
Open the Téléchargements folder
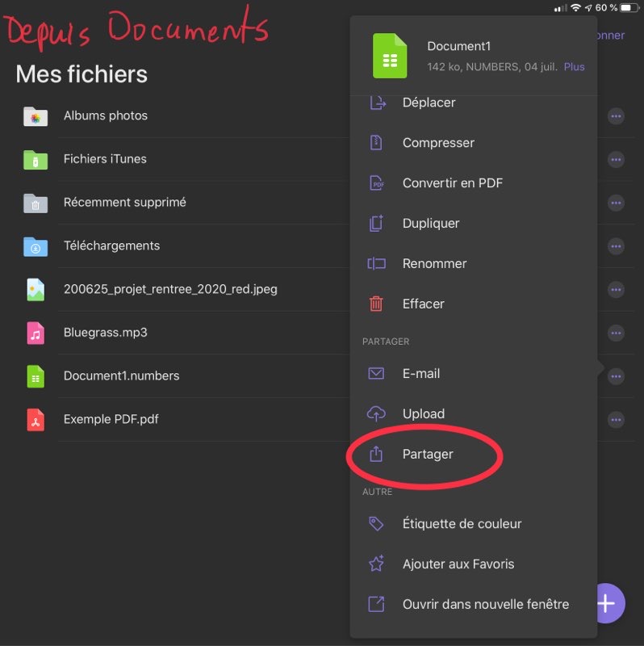[x=111, y=246]
